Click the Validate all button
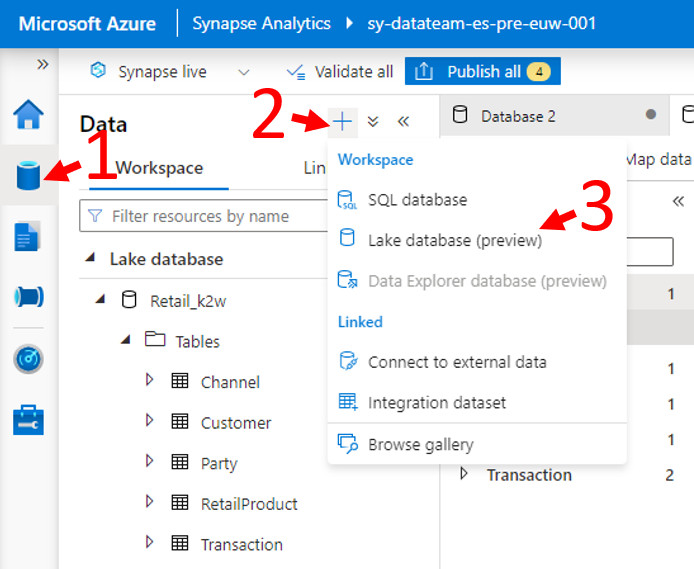694x569 pixels. click(339, 72)
